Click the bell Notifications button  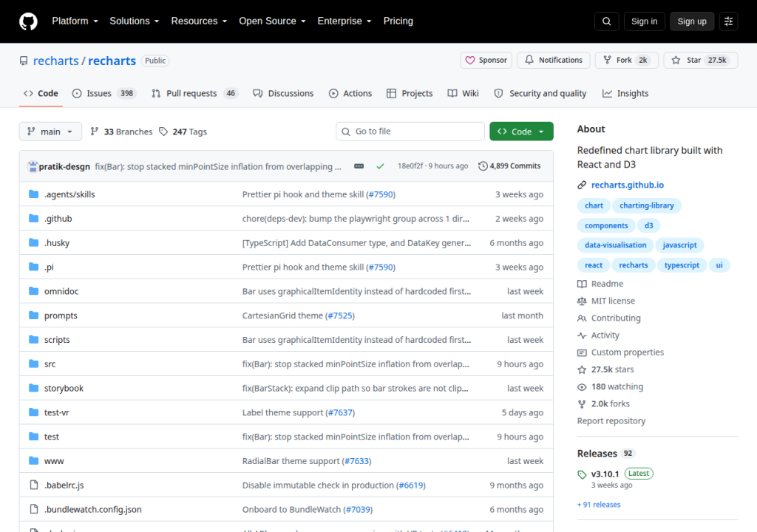click(x=553, y=60)
